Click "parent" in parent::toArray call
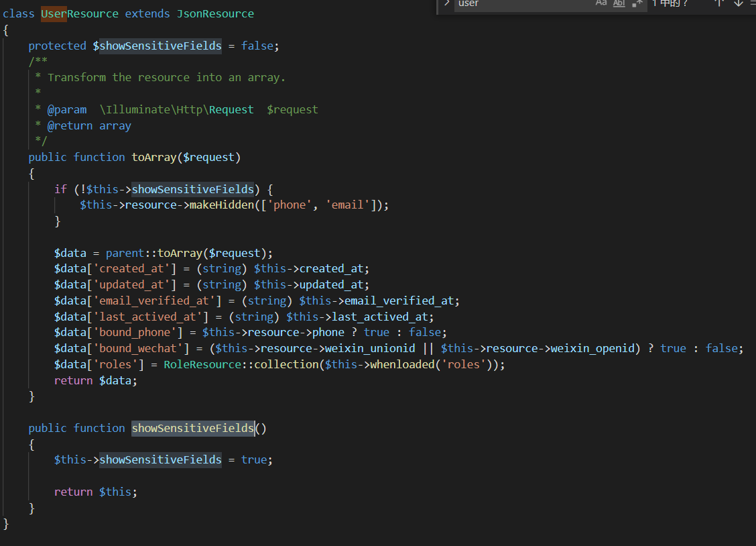Image resolution: width=756 pixels, height=546 pixels. coord(125,254)
